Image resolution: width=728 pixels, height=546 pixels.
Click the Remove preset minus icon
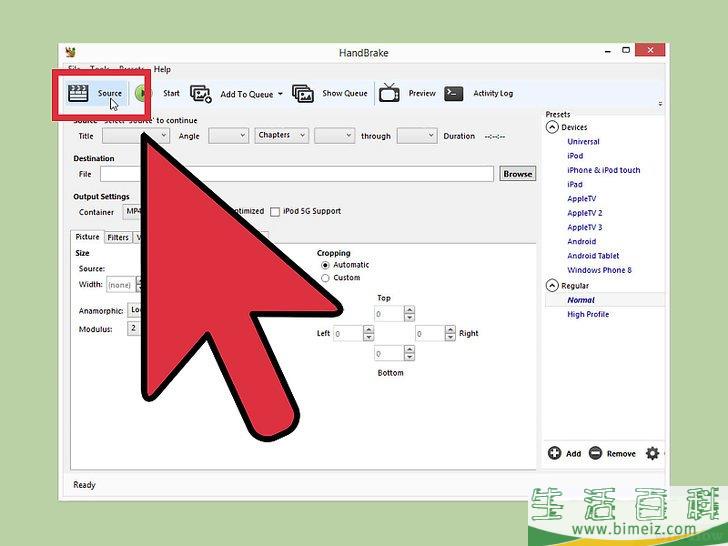click(595, 453)
